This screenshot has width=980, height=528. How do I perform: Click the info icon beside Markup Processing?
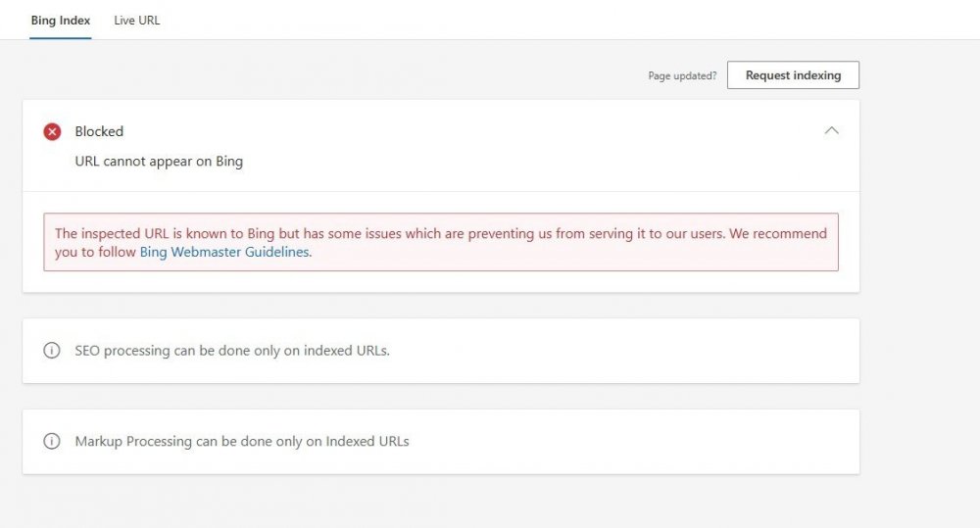[x=52, y=441]
